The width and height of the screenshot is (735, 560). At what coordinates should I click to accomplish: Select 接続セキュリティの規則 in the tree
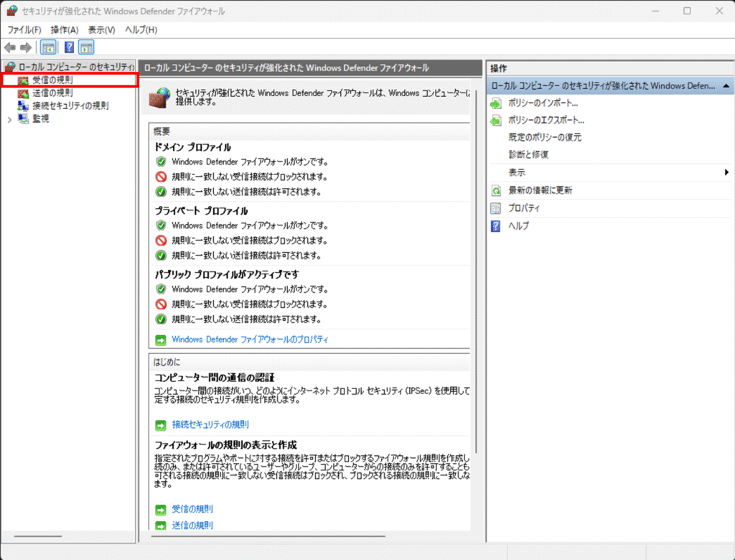(x=70, y=106)
